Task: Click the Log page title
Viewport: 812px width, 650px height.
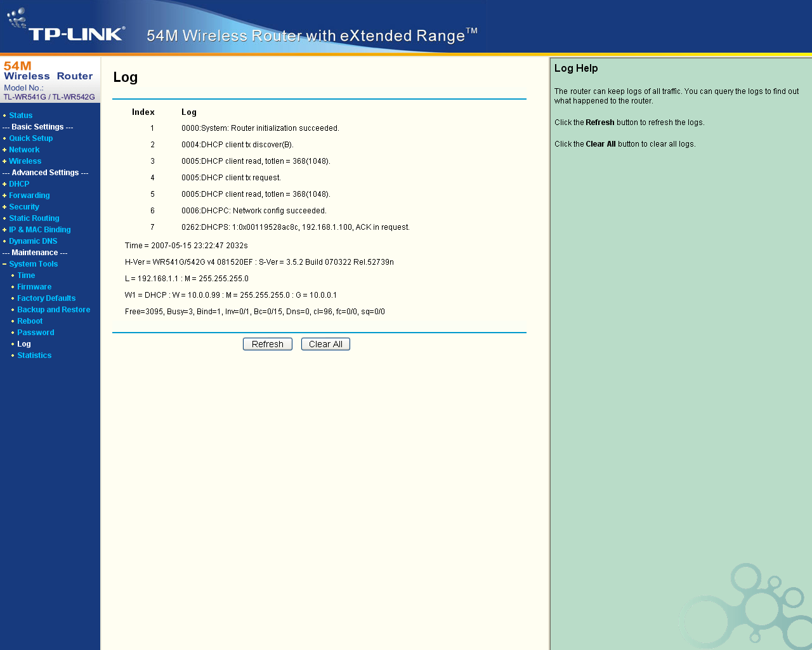Action: coord(126,77)
